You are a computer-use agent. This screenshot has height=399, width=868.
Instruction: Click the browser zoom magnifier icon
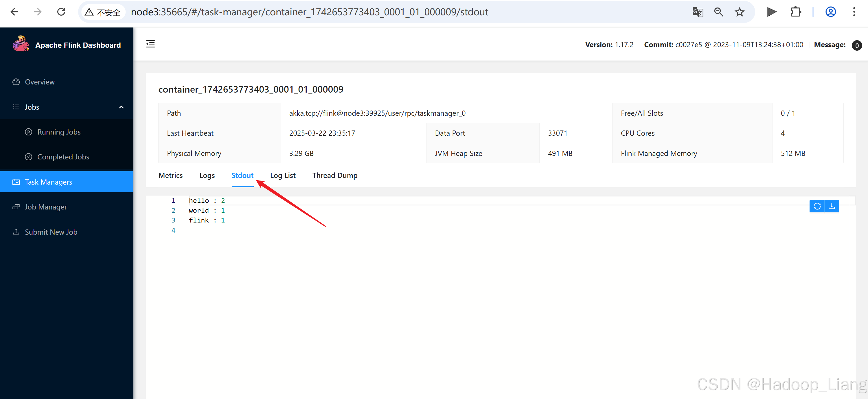click(x=718, y=12)
